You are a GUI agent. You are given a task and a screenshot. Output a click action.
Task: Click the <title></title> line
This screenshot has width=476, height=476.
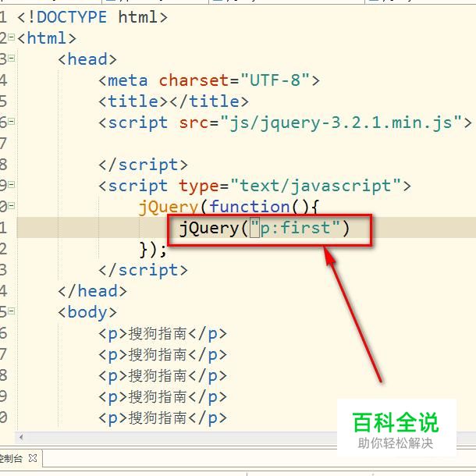click(x=173, y=101)
